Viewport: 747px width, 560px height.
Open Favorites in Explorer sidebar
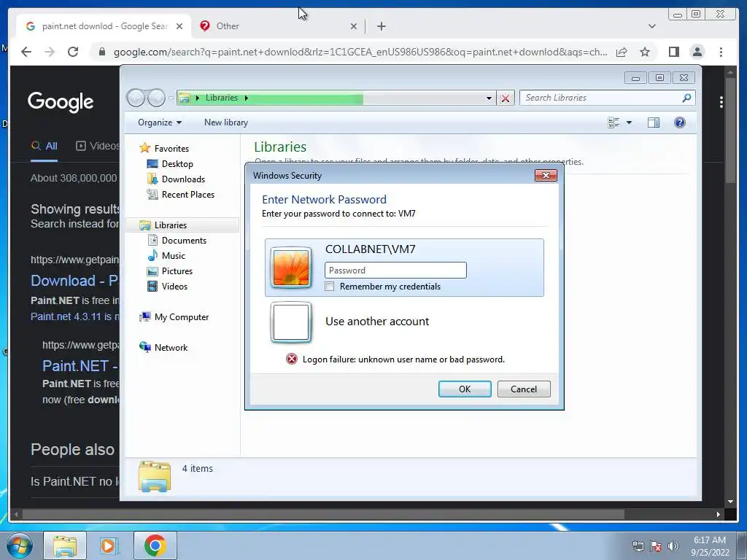pyautogui.click(x=171, y=149)
